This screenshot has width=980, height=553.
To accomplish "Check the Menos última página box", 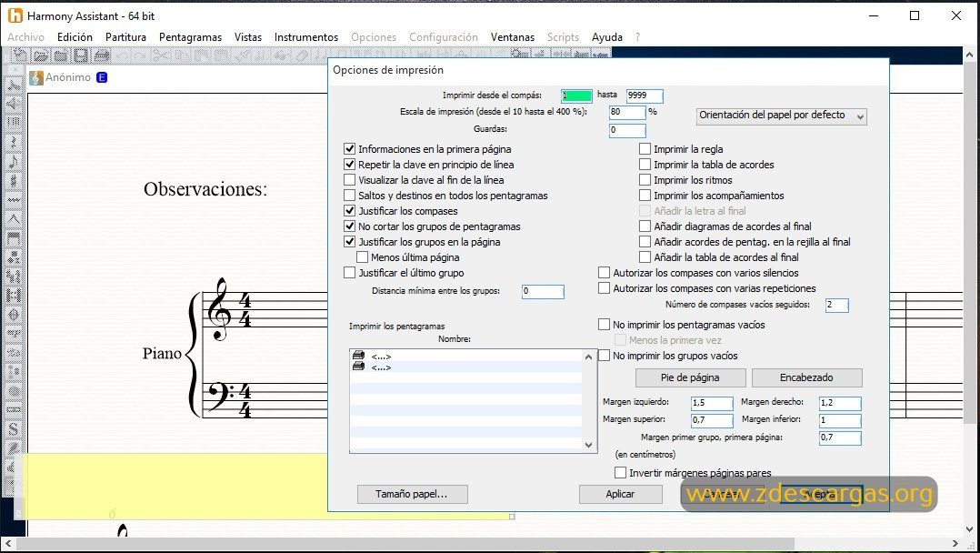I will click(362, 257).
